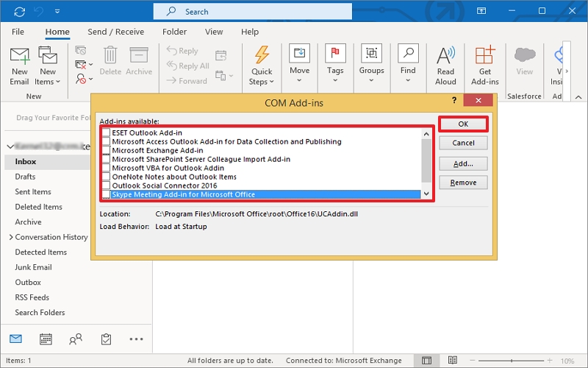Screen dimensions: 588x368
Task: Enable the Microsoft Exchange Add-in checkbox
Action: [107, 150]
